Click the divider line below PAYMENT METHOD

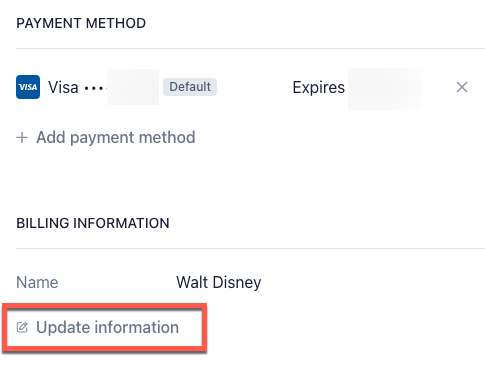click(x=250, y=49)
